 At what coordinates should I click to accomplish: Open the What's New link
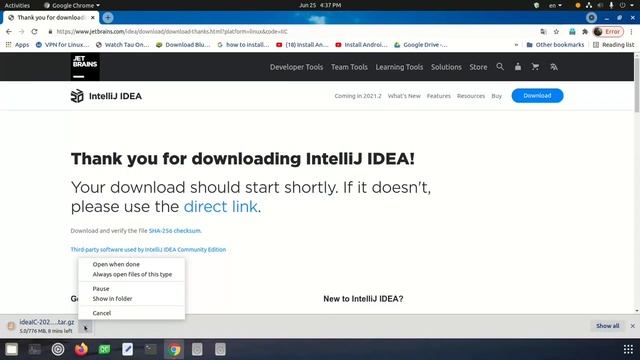(404, 96)
